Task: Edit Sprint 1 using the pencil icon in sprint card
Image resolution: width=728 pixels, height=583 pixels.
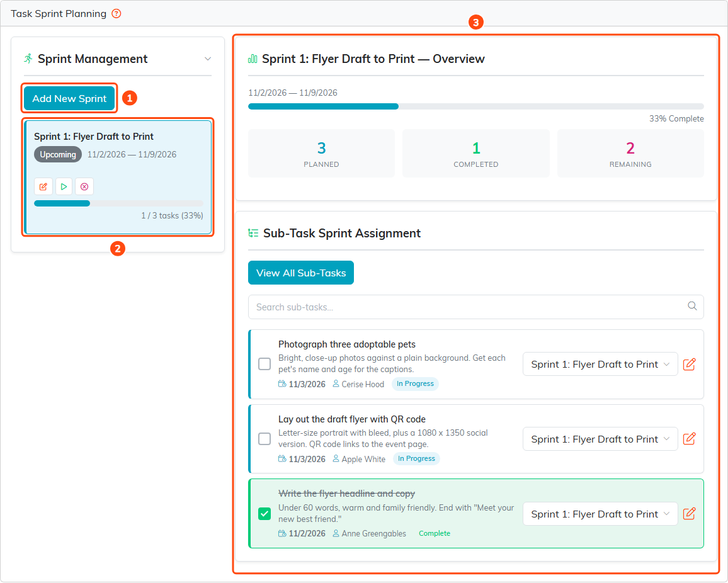Action: [x=43, y=186]
